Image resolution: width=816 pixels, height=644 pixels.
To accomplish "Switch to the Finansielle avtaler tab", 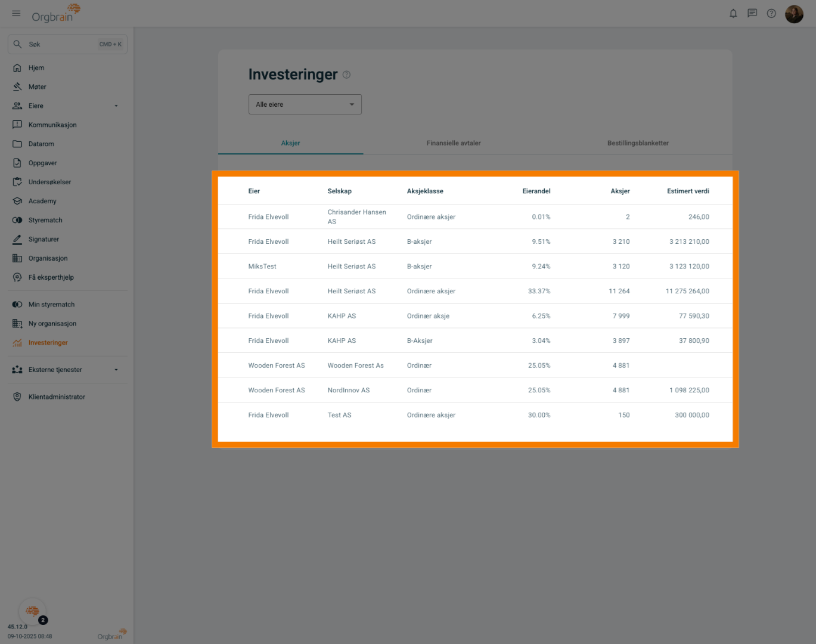I will (454, 143).
